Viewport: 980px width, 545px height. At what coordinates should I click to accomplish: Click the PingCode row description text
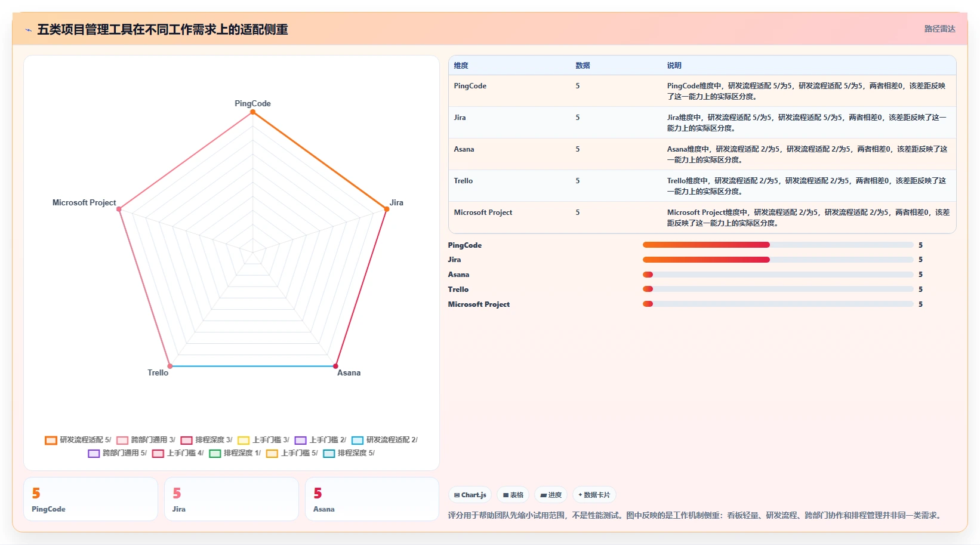806,91
